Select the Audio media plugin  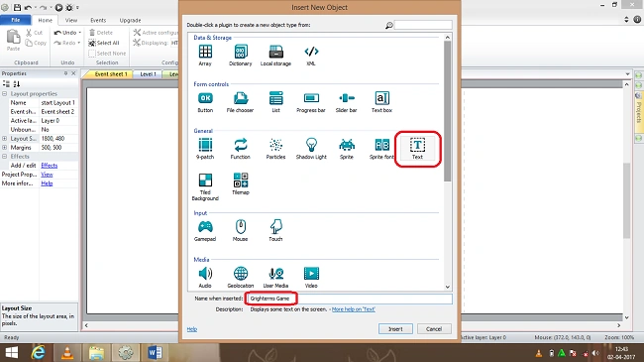pyautogui.click(x=205, y=278)
